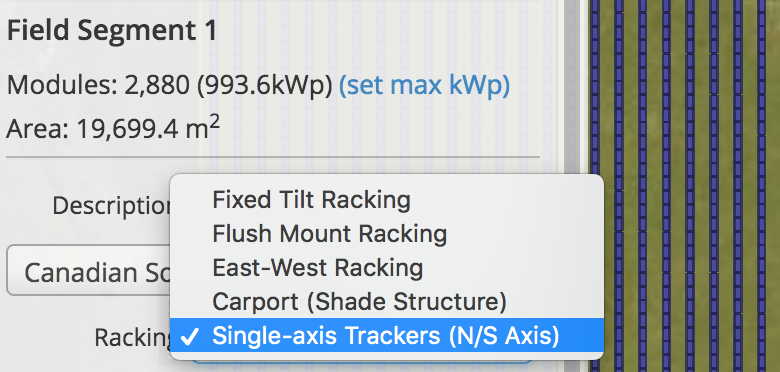780x372 pixels.
Task: Open the Canadian Solar module dropdown
Action: (x=89, y=271)
